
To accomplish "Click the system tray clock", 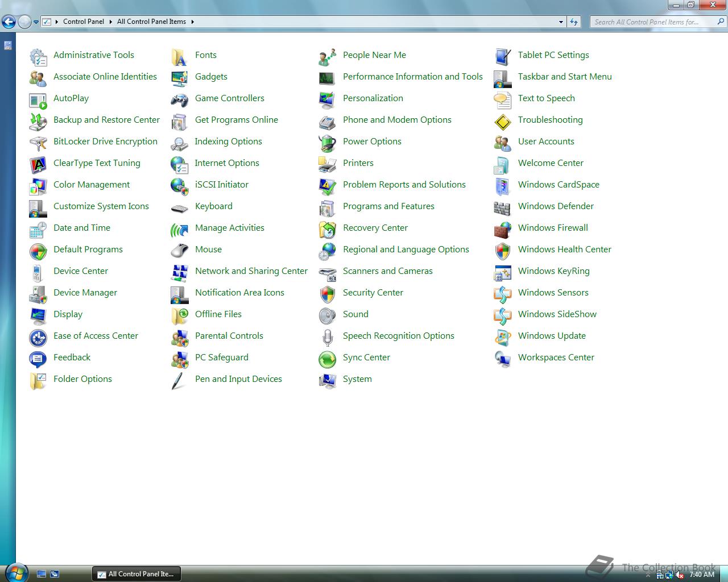I will coord(702,575).
